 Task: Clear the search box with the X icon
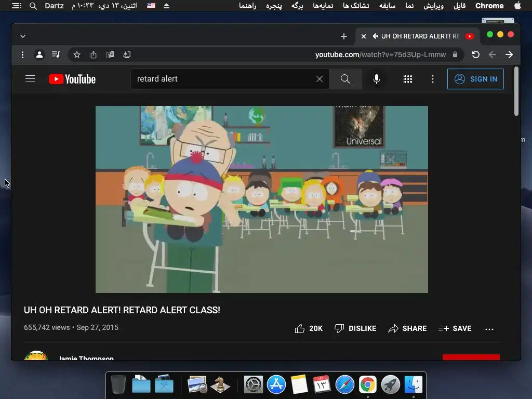tap(320, 79)
